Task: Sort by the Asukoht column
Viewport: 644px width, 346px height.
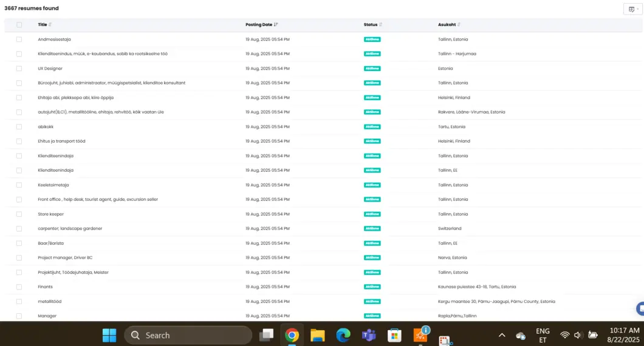Action: (459, 25)
